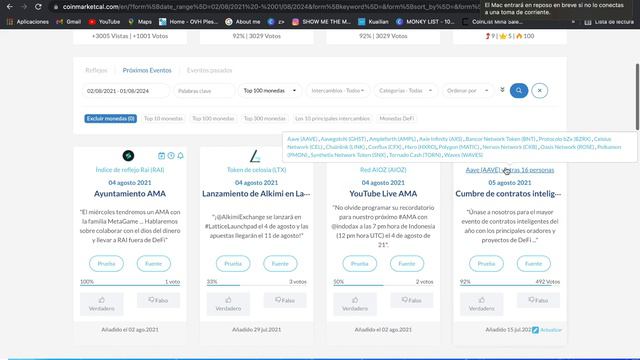This screenshot has height=360, width=640.
Task: Open the Maps bookmark
Action: click(140, 22)
